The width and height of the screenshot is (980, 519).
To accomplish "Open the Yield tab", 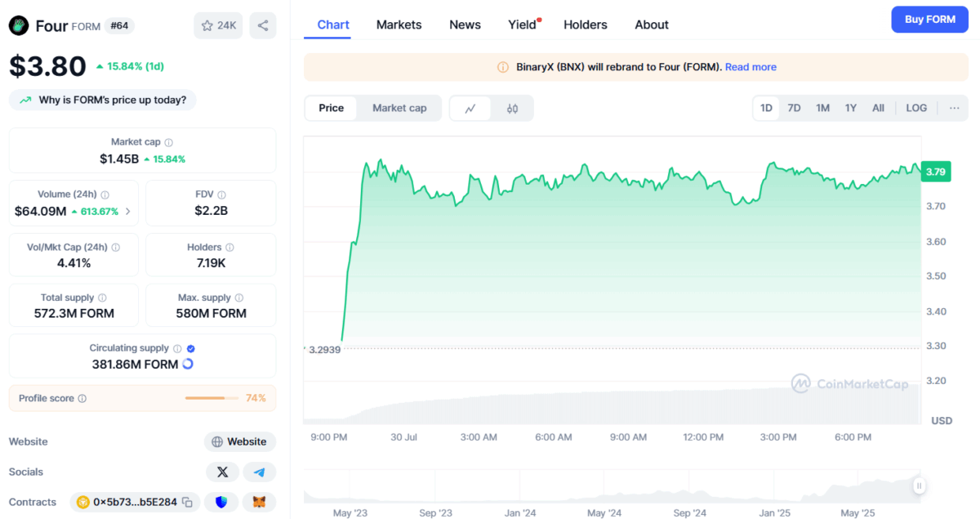I will pos(523,25).
